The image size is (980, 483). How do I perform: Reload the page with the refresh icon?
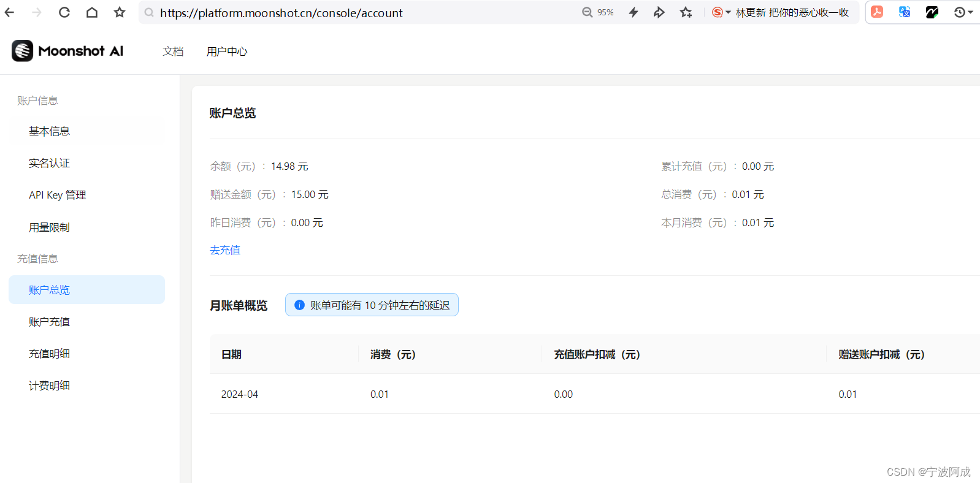64,12
